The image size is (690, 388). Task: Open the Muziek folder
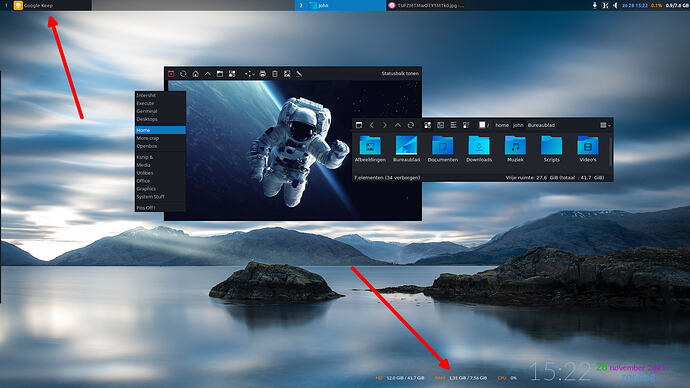tap(515, 149)
